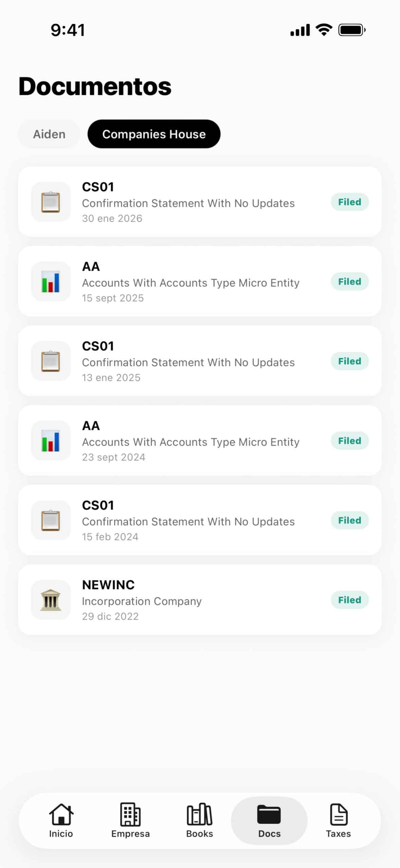The width and height of the screenshot is (400, 868).
Task: Click Filed badge on 30 ene 2026 statement
Action: [349, 202]
